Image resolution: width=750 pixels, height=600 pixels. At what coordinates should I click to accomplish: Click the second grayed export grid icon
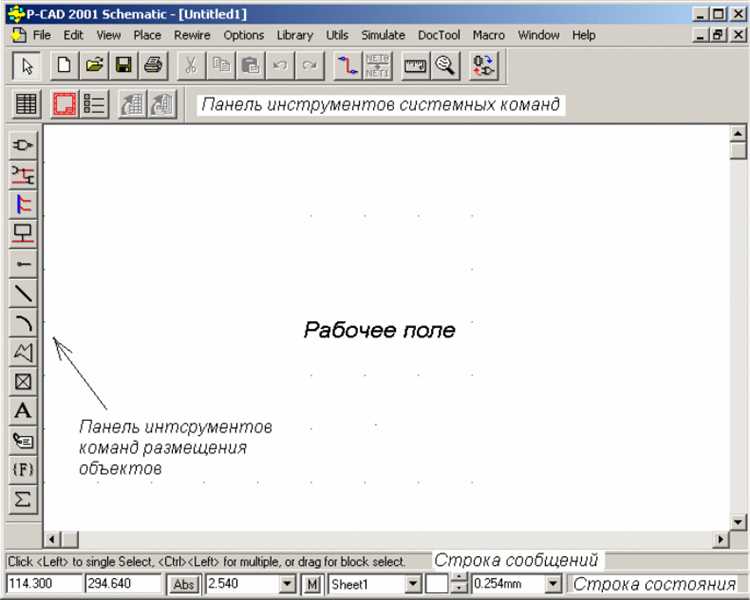coord(162,104)
